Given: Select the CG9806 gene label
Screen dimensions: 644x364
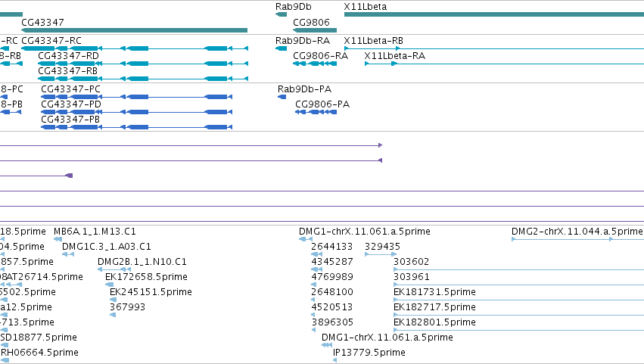Looking at the screenshot, I should 311,22.
